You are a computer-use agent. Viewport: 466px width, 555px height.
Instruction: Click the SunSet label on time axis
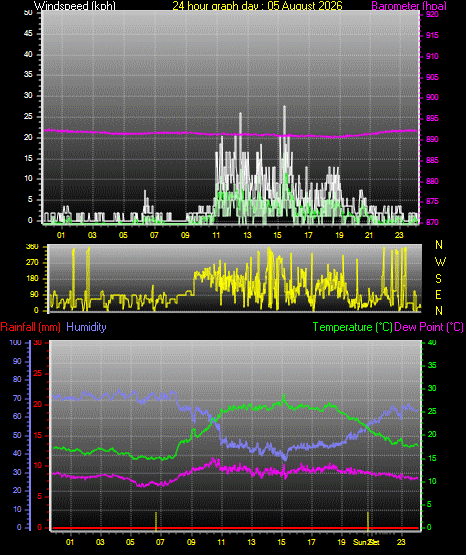tap(366, 542)
